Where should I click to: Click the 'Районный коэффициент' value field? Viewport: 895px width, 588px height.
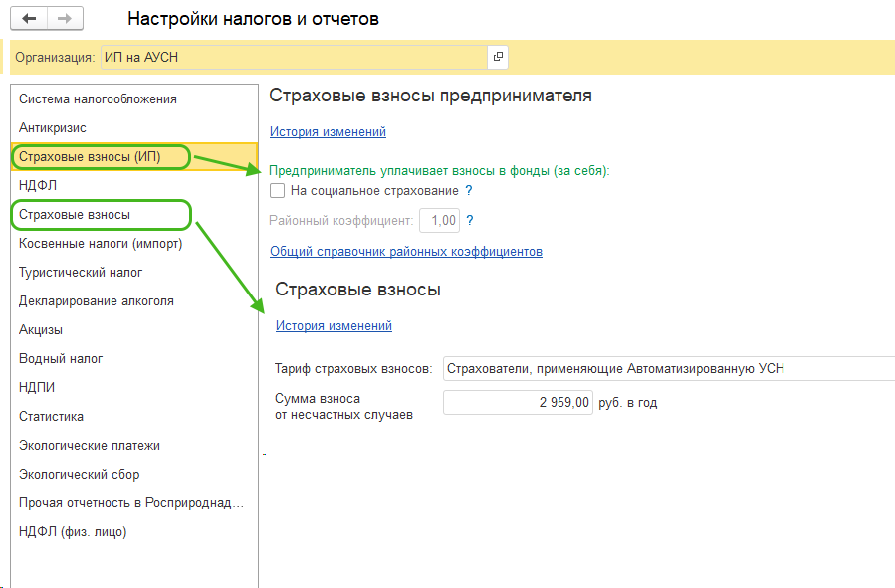[x=439, y=220]
